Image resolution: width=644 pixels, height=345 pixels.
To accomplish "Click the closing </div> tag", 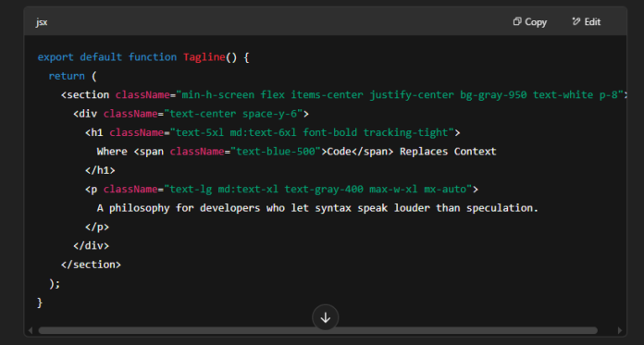I will pos(92,246).
